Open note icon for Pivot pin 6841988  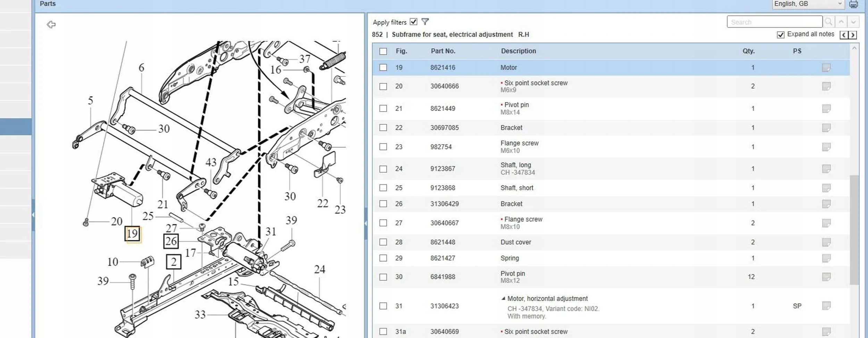(826, 277)
